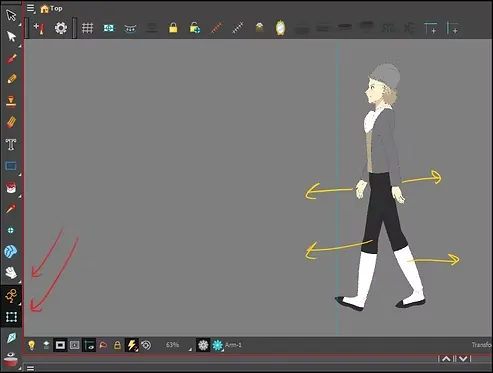This screenshot has width=493, height=373.
Task: Click the cyan safe area icon
Action: coord(109,28)
